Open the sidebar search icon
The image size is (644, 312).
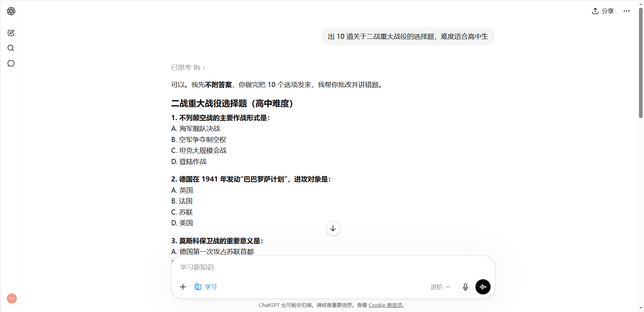pos(11,48)
